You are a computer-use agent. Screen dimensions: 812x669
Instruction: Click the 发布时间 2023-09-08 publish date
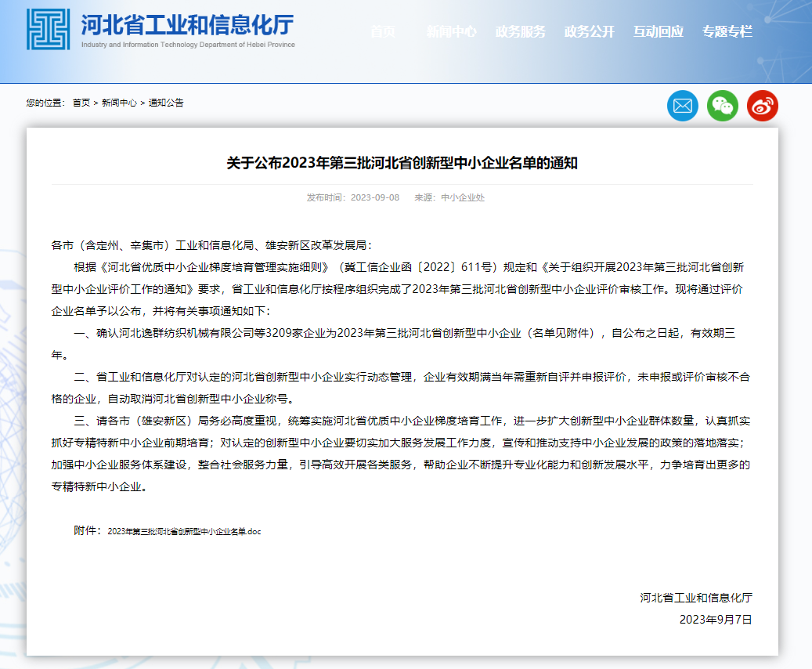353,197
